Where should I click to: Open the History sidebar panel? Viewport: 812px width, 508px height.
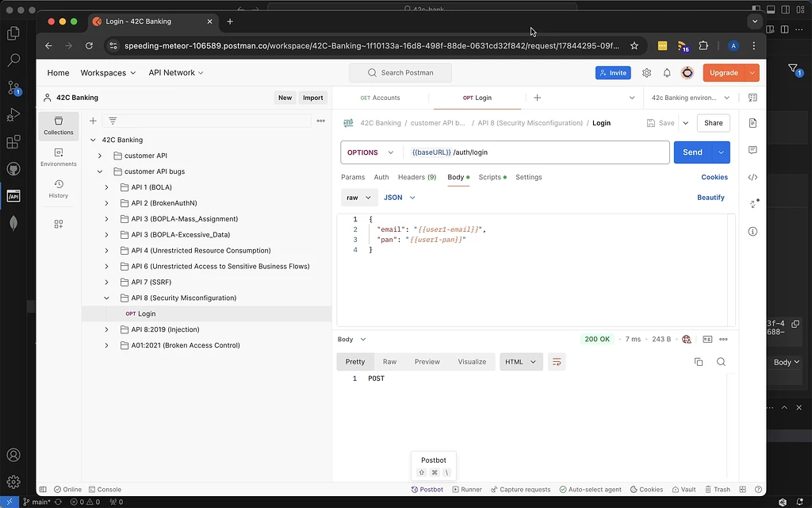click(59, 189)
